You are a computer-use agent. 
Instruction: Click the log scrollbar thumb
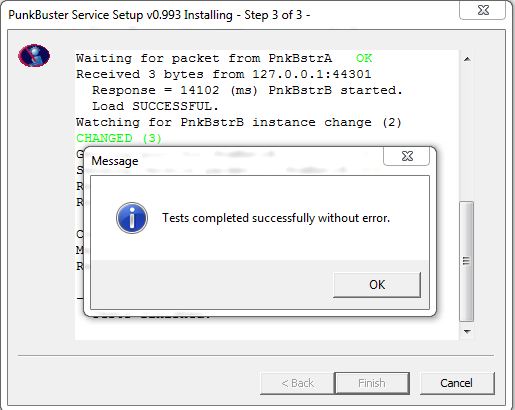click(466, 261)
